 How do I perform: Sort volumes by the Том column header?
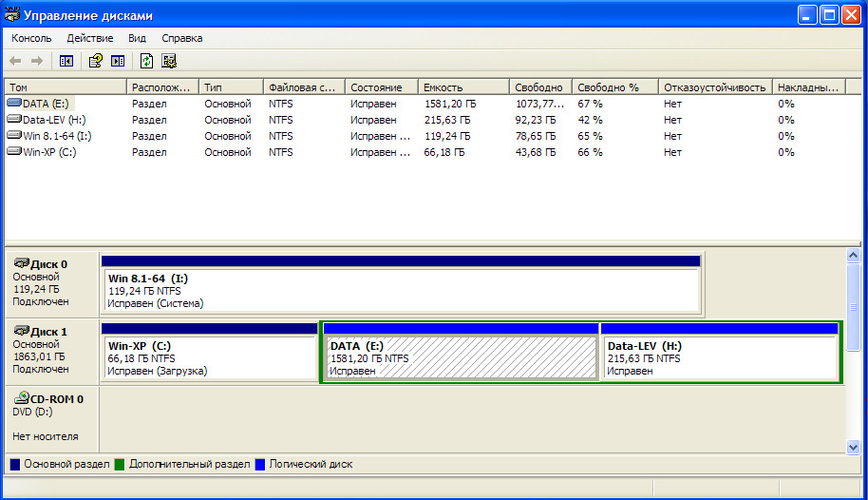[65, 87]
